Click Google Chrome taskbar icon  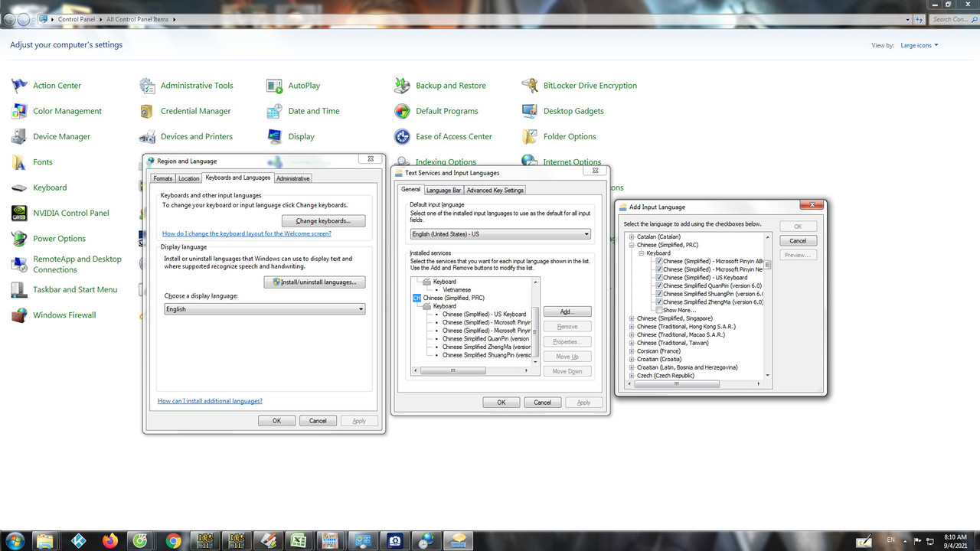click(x=174, y=541)
